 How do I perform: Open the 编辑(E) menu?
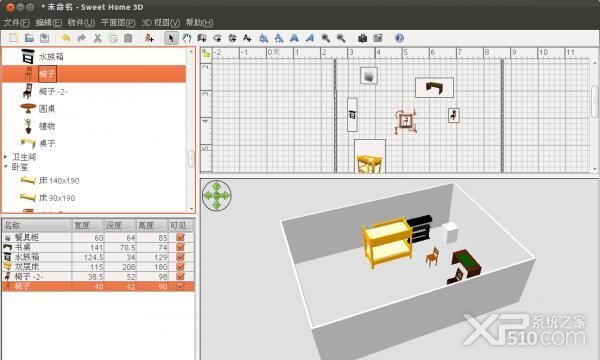tap(49, 23)
